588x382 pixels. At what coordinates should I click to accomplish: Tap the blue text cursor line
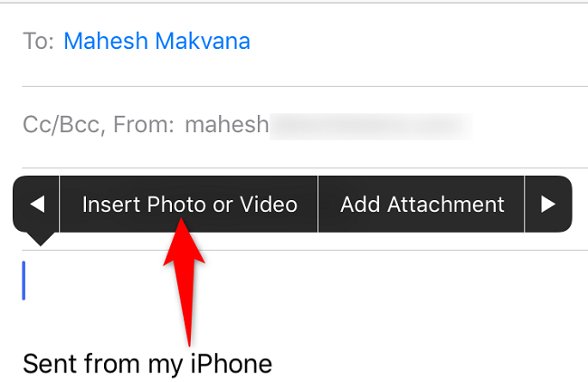pyautogui.click(x=24, y=281)
